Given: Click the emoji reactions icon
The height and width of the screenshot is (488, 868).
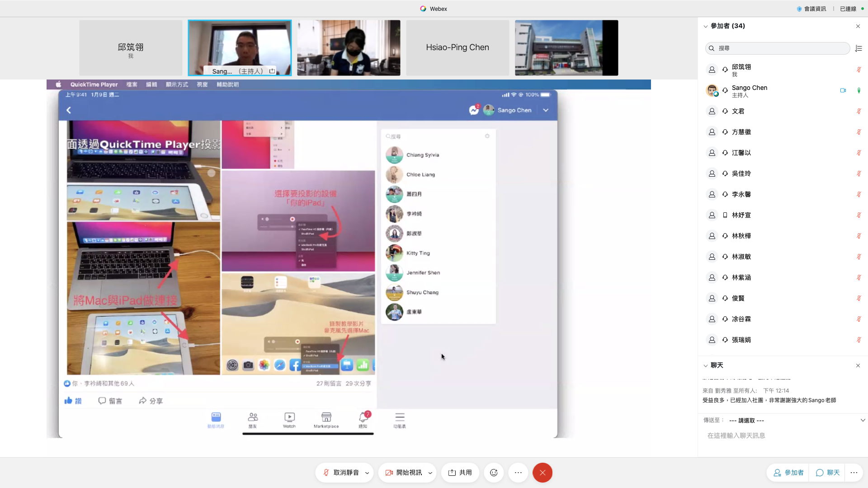Looking at the screenshot, I should tap(494, 473).
